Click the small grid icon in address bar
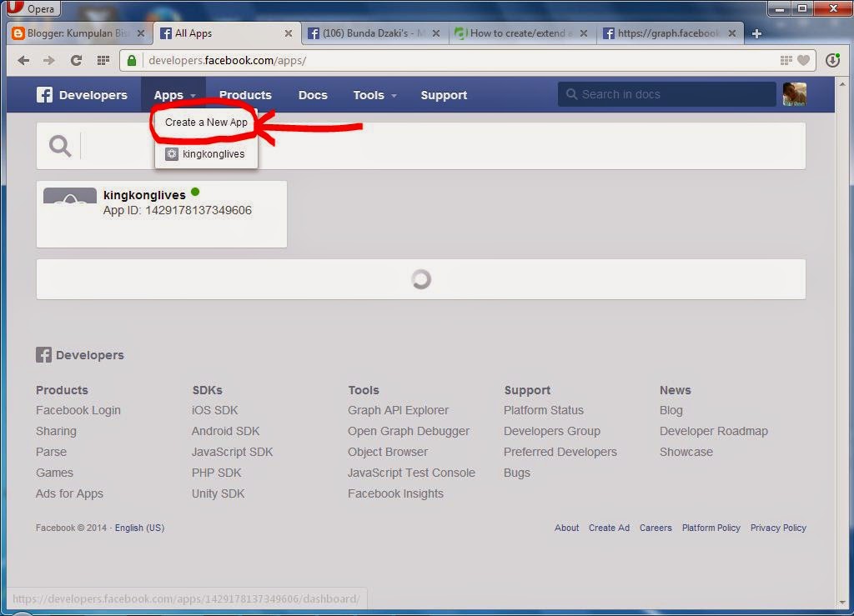 [786, 60]
